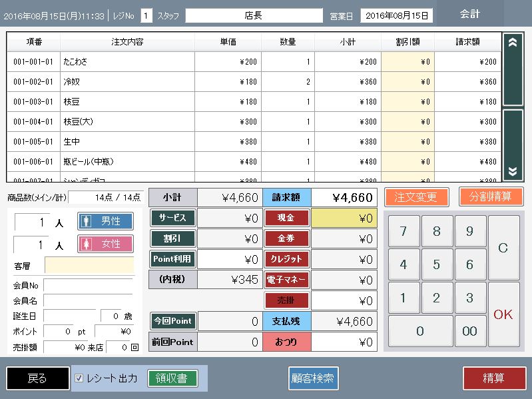
Task: Click the 精算 settle button
Action: [x=494, y=378]
